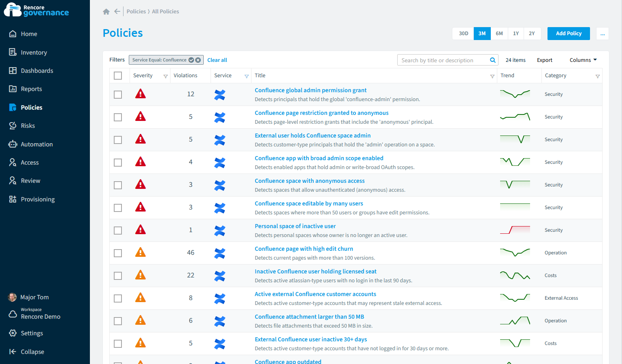
Task: Click the violations count 46
Action: 191,253
